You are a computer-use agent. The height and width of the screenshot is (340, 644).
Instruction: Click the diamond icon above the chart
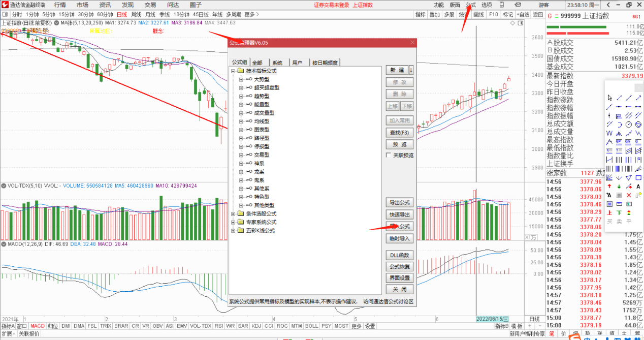point(512,23)
